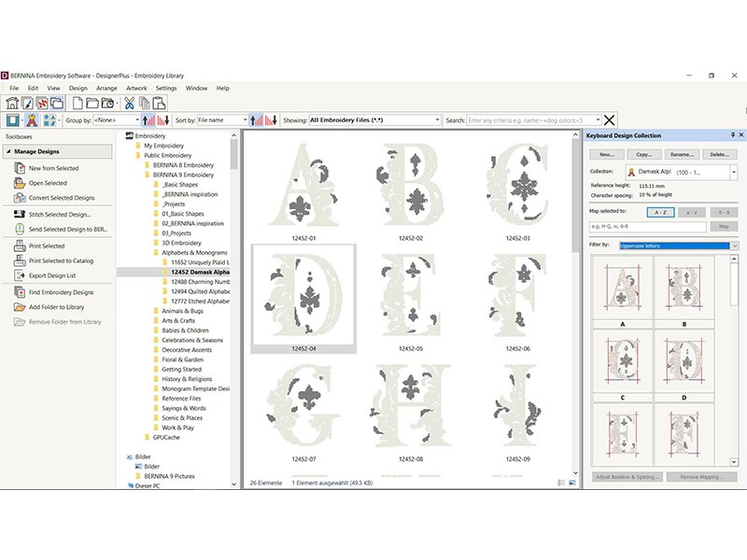The height and width of the screenshot is (560, 747).
Task: Open the Embroidery Library home icon
Action: pyautogui.click(x=12, y=104)
